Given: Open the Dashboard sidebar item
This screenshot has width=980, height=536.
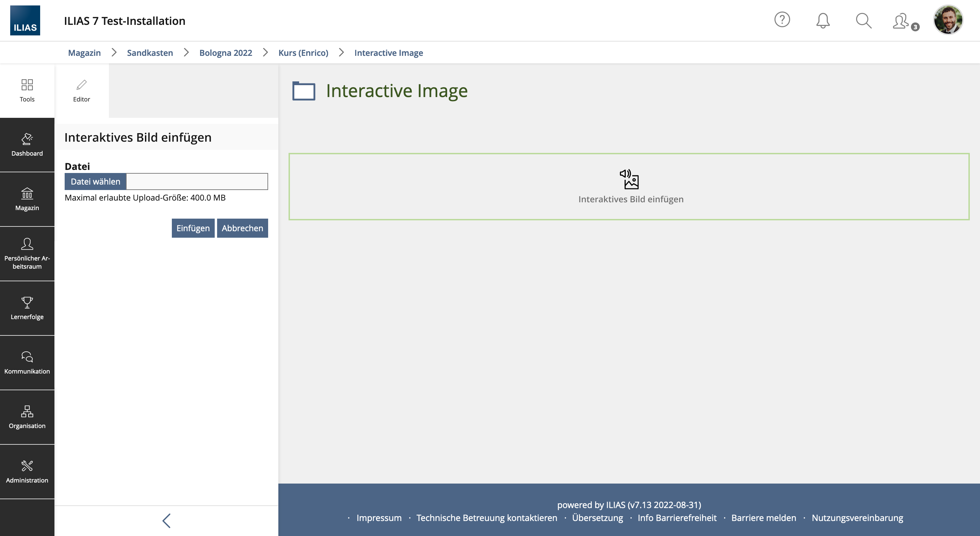Looking at the screenshot, I should click(x=27, y=145).
